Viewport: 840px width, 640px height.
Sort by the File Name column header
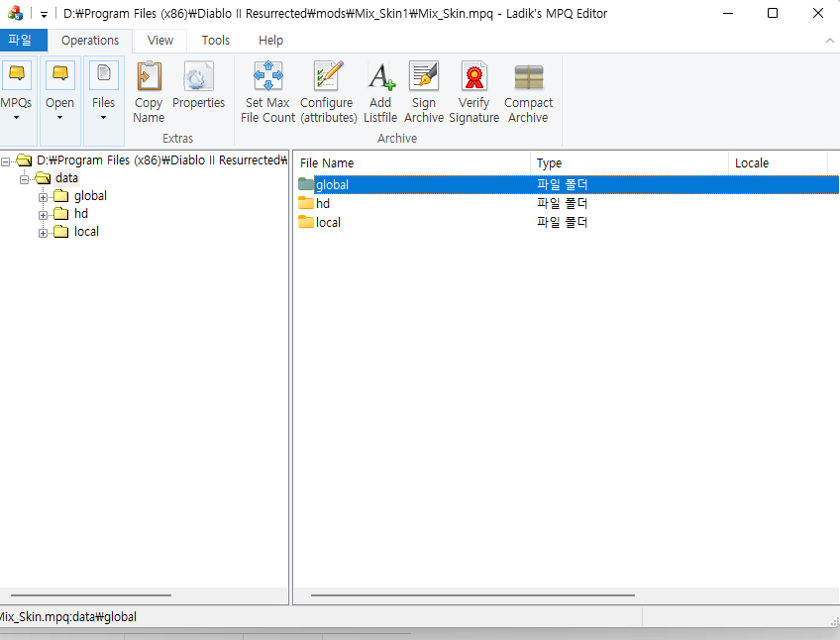pyautogui.click(x=411, y=162)
